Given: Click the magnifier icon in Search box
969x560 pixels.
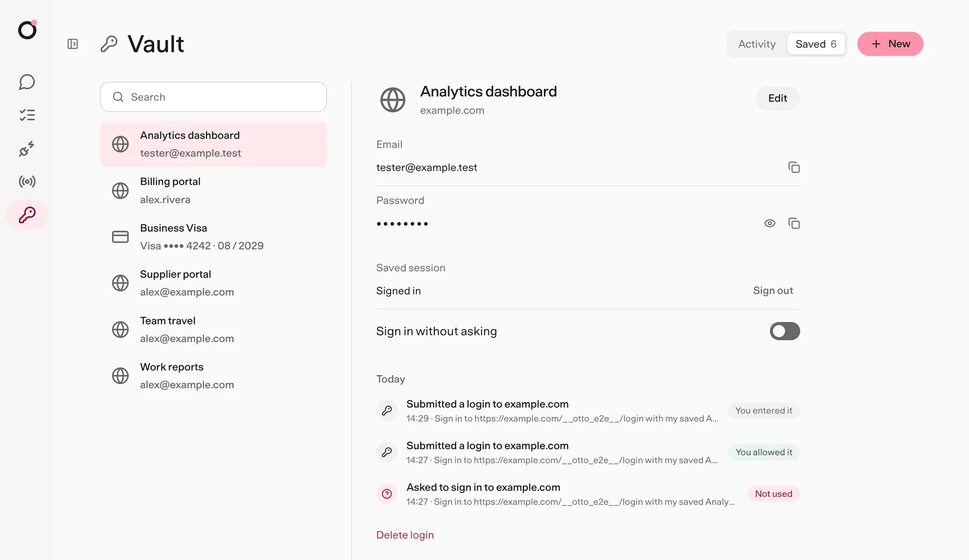Looking at the screenshot, I should [x=118, y=97].
